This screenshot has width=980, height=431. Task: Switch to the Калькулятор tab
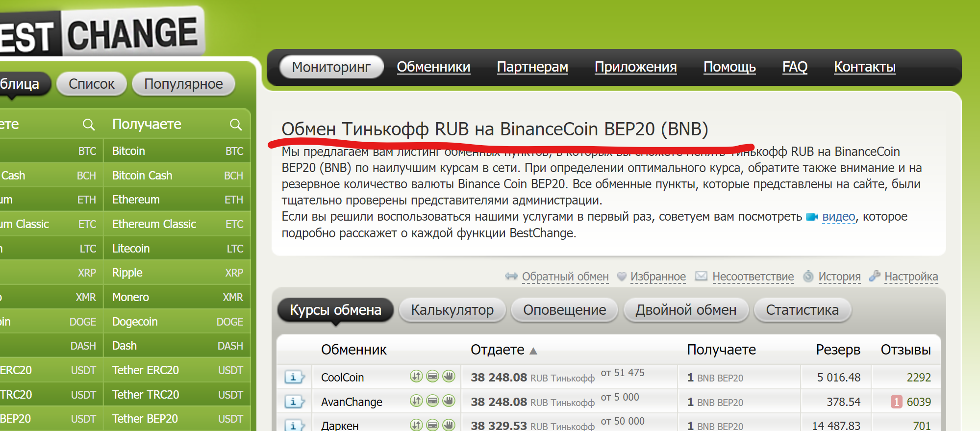(452, 310)
